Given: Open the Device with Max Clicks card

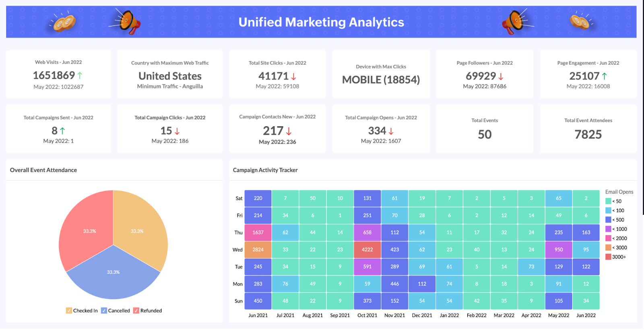Looking at the screenshot, I should pyautogui.click(x=381, y=74).
